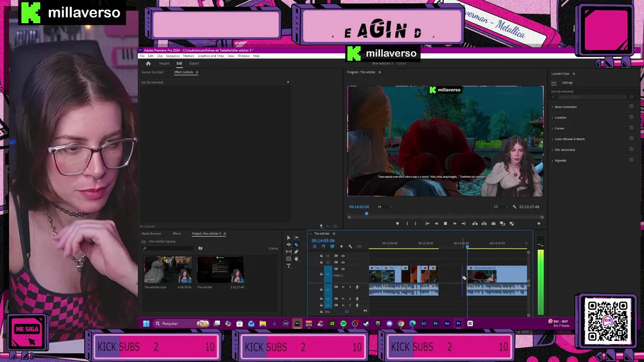
Task: Open Effect Controls panel menu
Action: coord(197,72)
